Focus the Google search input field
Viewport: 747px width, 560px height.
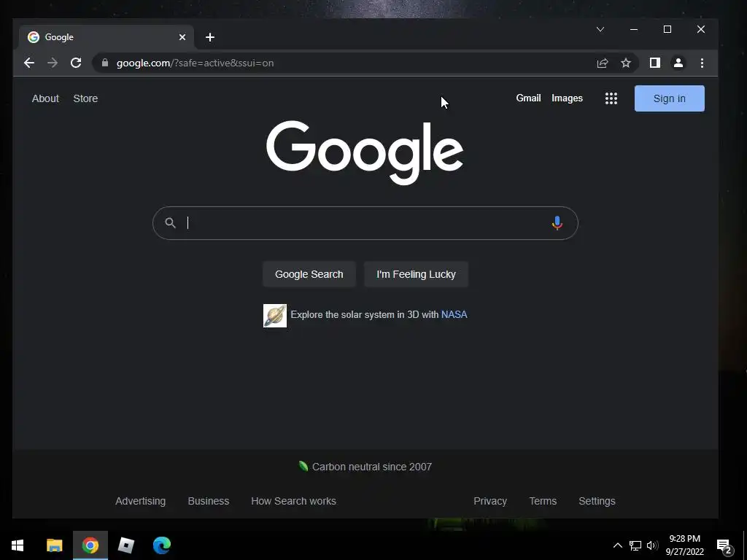365,223
